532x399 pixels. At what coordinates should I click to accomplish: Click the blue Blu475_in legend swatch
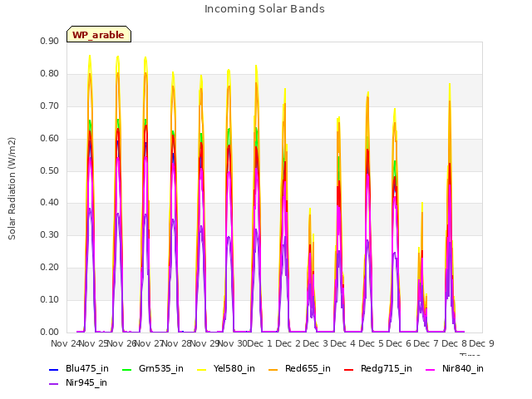pos(53,369)
